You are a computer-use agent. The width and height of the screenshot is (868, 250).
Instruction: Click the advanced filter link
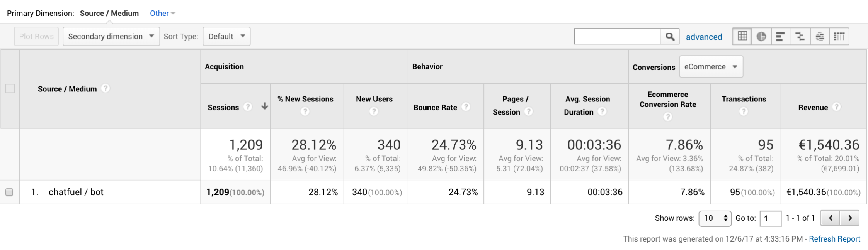(704, 37)
